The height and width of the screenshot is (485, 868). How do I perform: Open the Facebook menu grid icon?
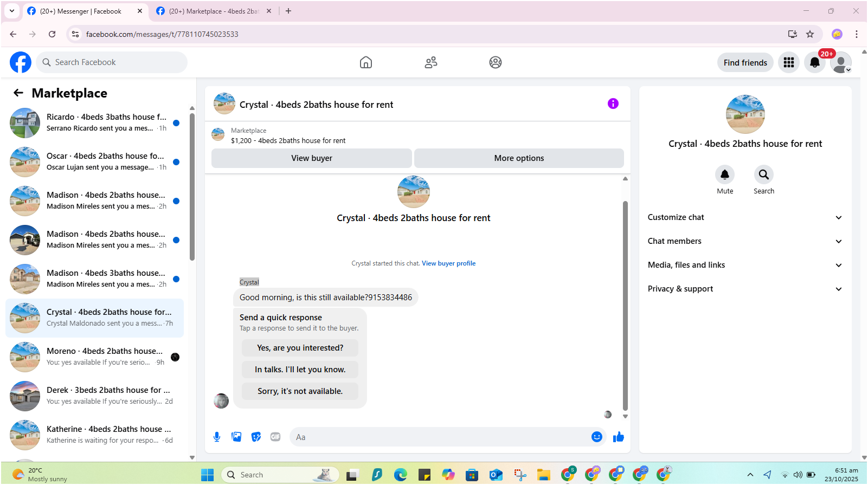(789, 62)
